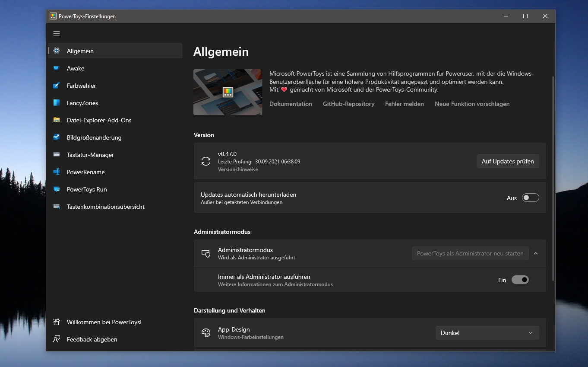
Task: Click 'Außer bei getakteten Verbindungen' text
Action: click(x=241, y=202)
